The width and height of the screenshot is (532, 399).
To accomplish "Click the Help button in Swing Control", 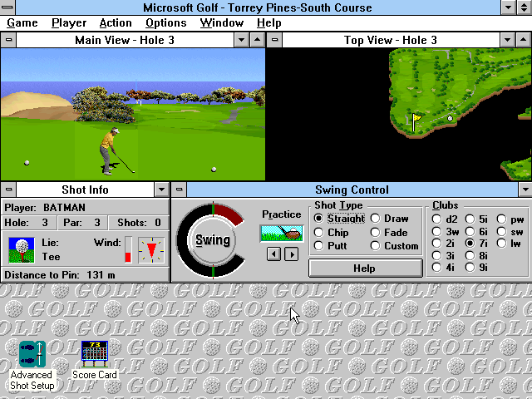I will click(x=366, y=268).
